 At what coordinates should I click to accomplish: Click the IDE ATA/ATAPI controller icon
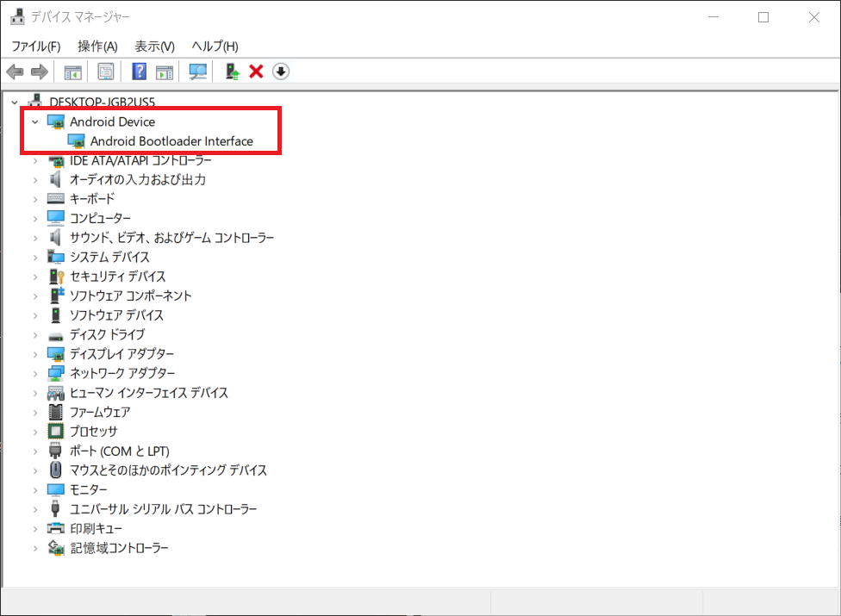tap(56, 160)
